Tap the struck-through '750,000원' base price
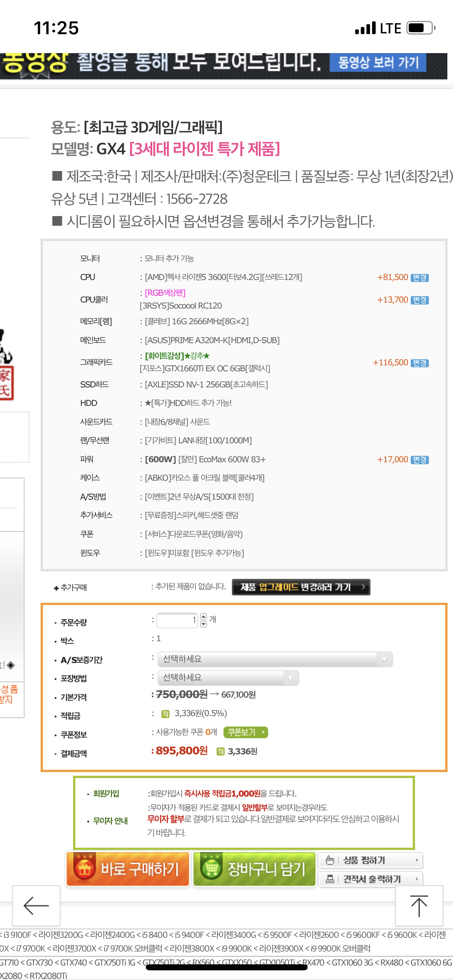This screenshot has width=453, height=980. coord(182,694)
